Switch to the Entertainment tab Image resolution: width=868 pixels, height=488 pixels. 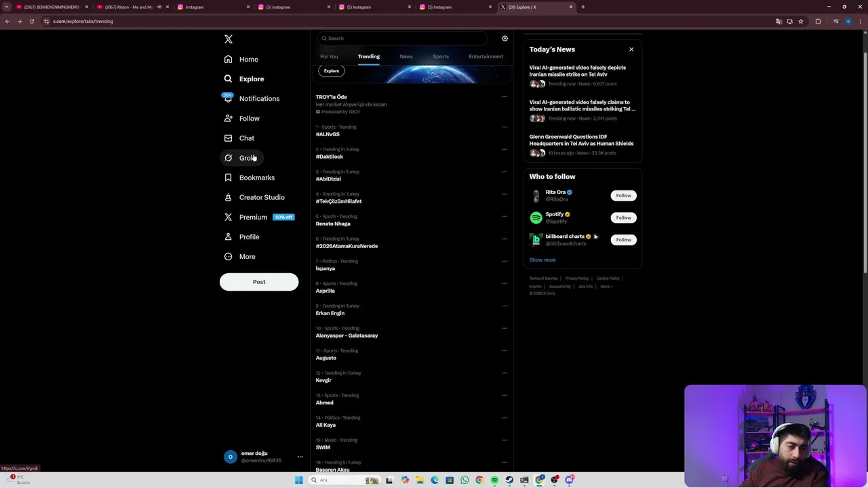pyautogui.click(x=486, y=56)
